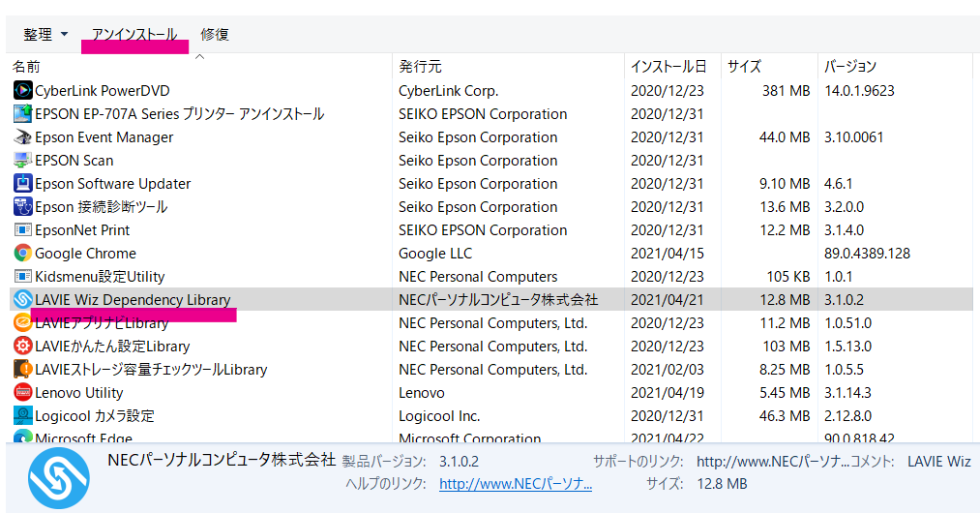Sort by the インストール日 column header
980x513 pixels.
pyautogui.click(x=668, y=67)
